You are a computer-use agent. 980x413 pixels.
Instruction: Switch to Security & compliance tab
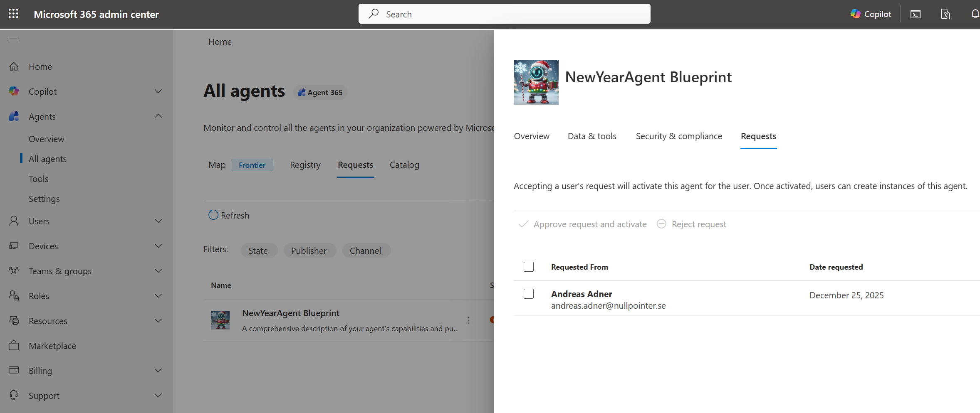(x=678, y=136)
